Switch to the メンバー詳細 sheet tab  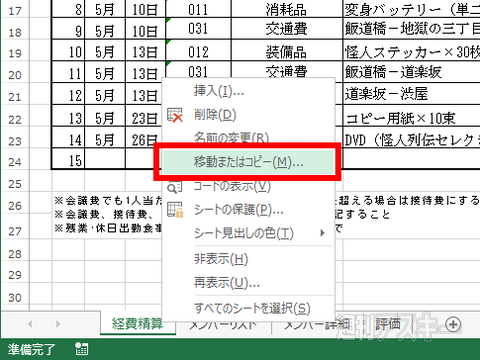[x=317, y=324]
